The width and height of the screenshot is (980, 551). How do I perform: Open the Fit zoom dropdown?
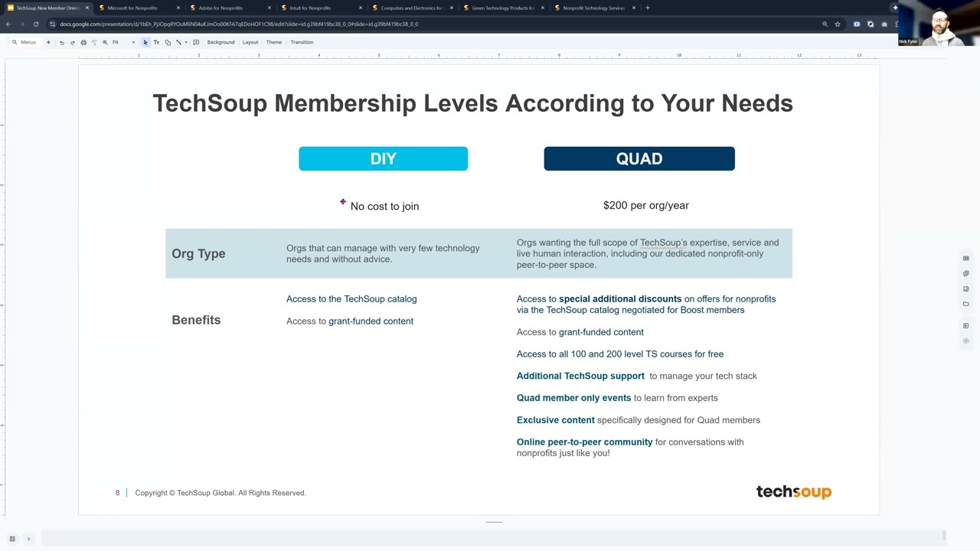tap(123, 42)
